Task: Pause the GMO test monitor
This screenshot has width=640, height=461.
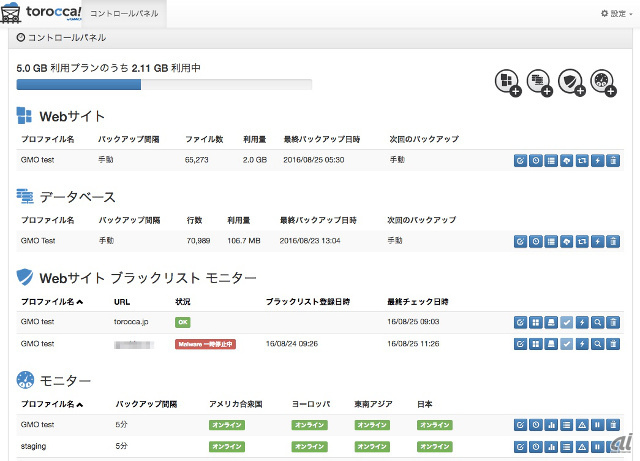Action: click(598, 425)
